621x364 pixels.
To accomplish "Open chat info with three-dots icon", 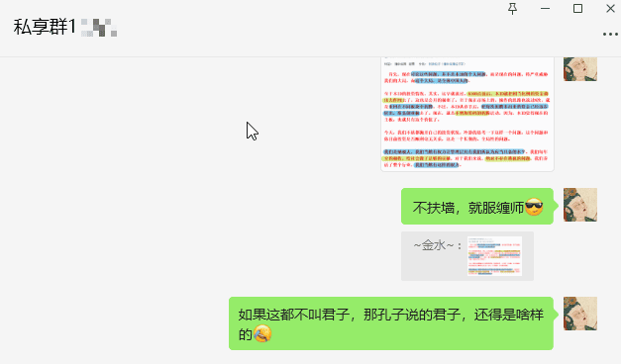I will pos(610,35).
